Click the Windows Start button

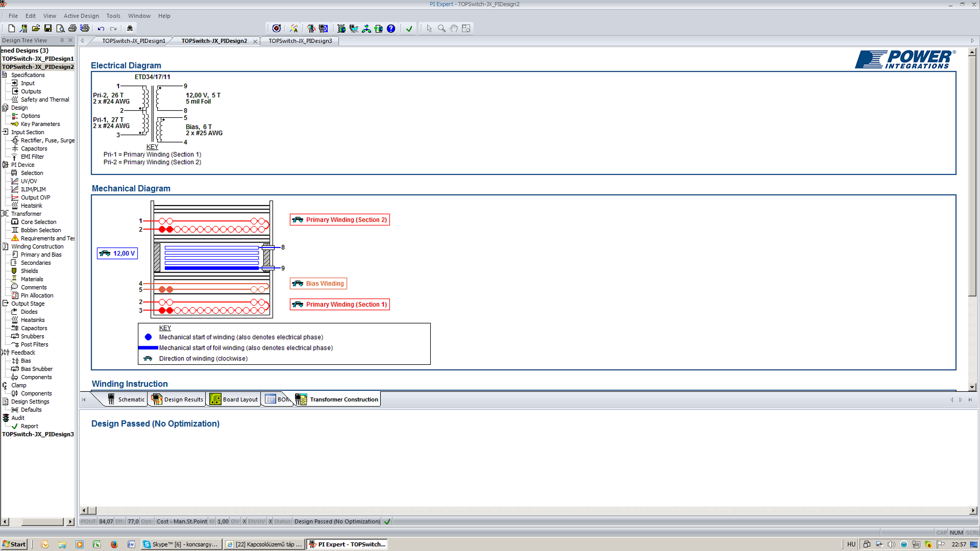(x=15, y=545)
